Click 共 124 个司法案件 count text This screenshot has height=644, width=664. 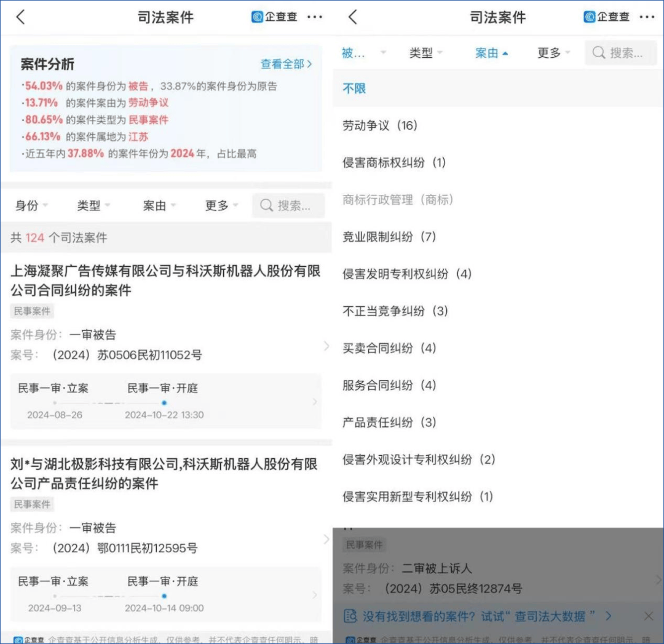[x=59, y=237]
